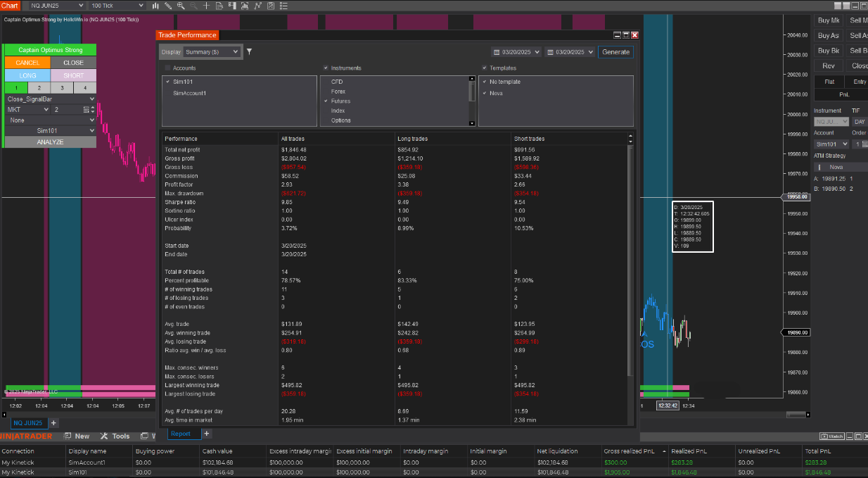Open the Tools menu in NinjaTrader bar
This screenshot has width=868, height=478.
[115, 436]
